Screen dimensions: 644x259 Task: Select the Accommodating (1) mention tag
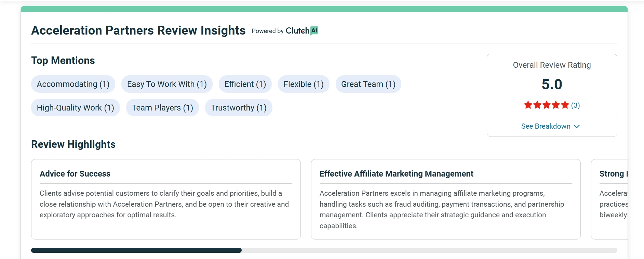(x=73, y=84)
